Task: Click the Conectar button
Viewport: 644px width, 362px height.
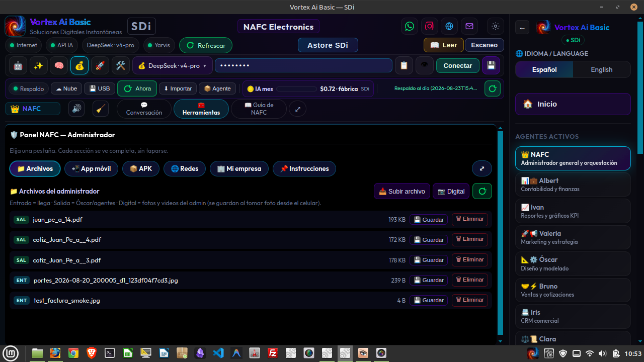Action: pyautogui.click(x=458, y=65)
